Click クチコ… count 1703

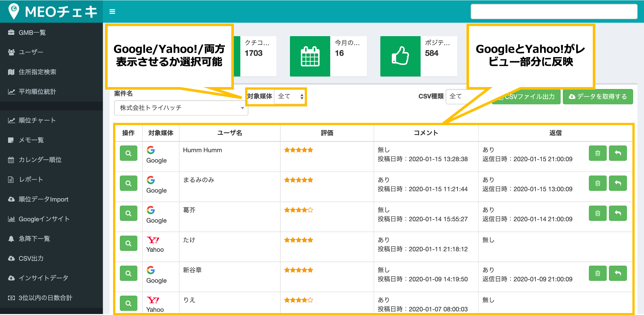pos(254,53)
